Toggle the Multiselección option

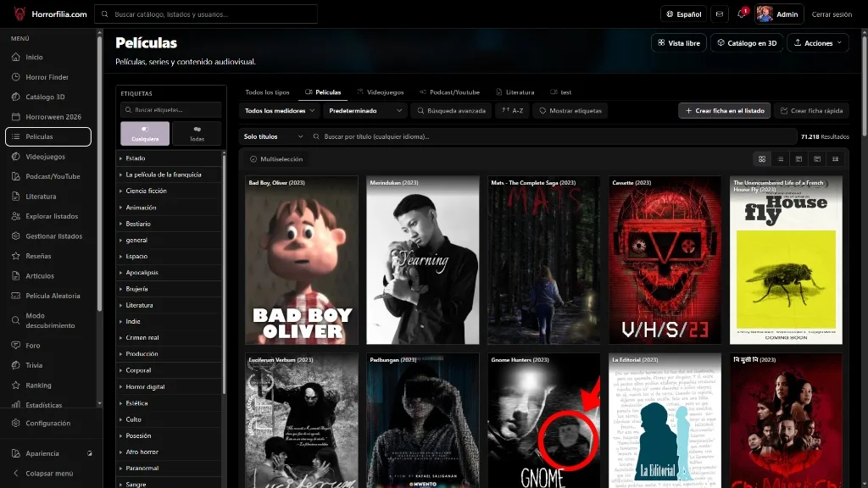276,159
